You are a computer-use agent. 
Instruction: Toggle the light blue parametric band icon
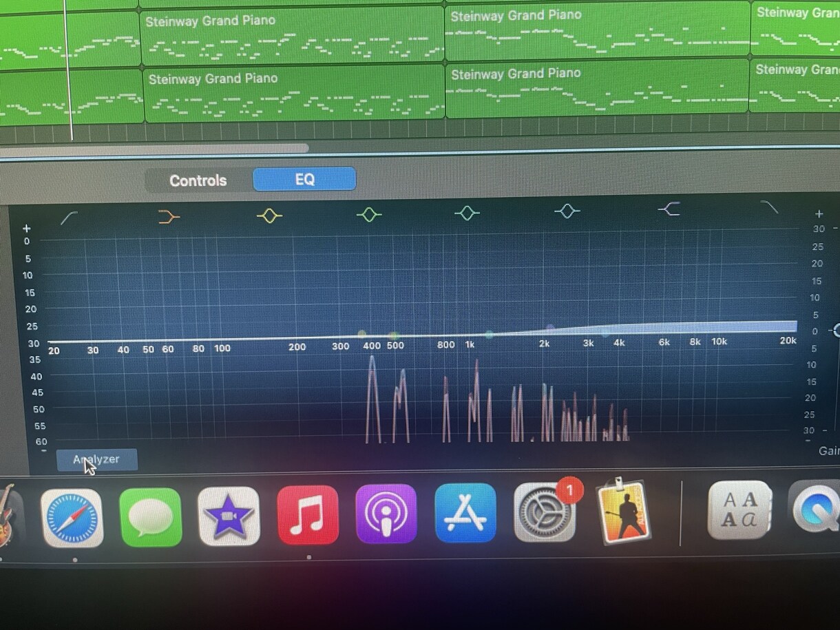point(567,211)
